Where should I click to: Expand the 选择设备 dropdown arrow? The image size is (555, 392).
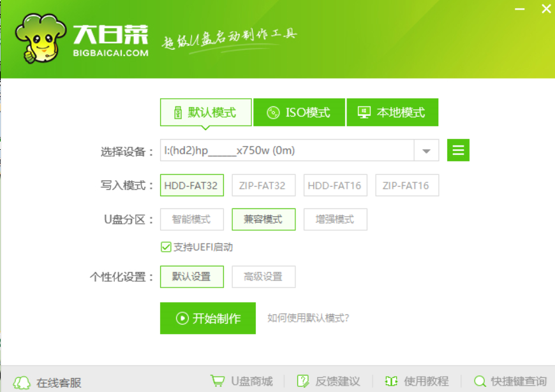click(426, 150)
